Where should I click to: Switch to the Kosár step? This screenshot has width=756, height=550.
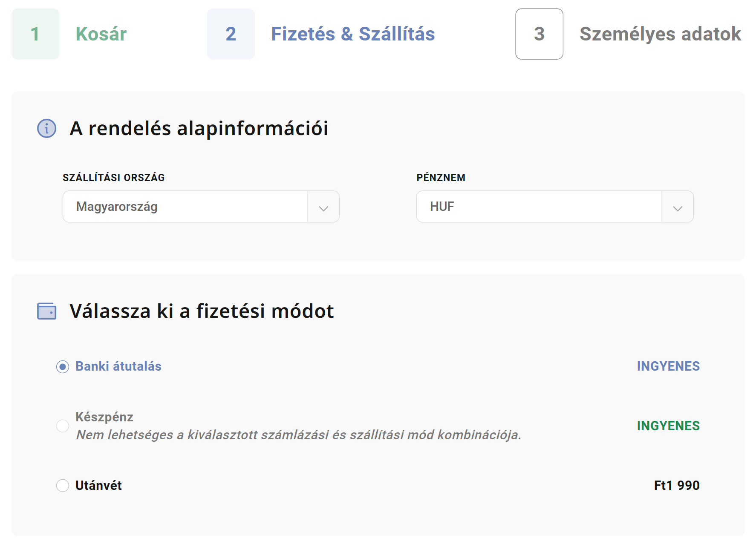coord(101,34)
